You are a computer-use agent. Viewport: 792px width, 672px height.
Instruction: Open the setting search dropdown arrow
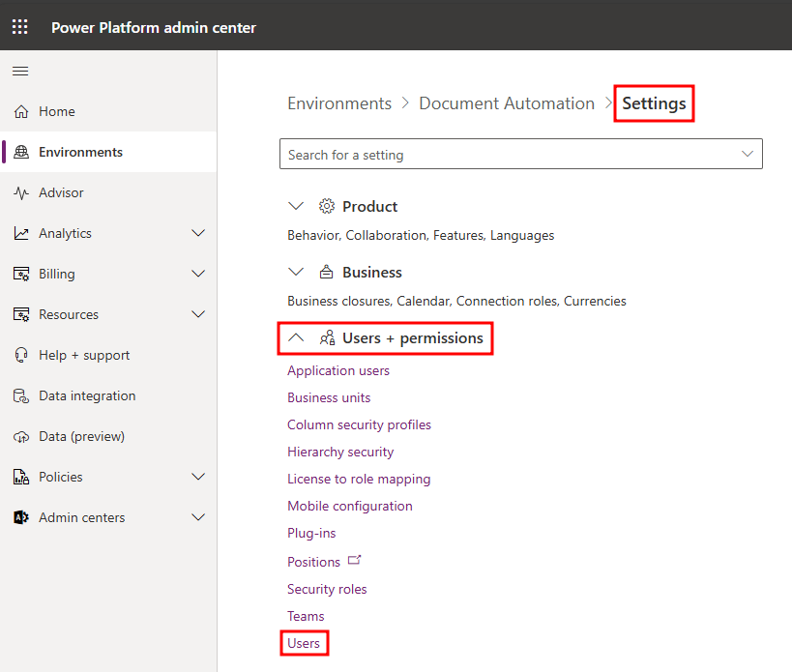(748, 154)
